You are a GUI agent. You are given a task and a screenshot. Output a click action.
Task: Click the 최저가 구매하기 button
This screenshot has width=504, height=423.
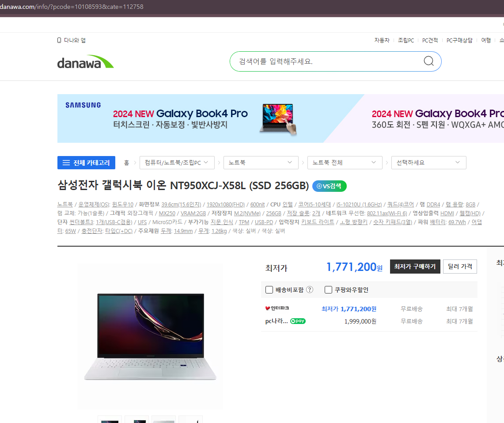[415, 267]
